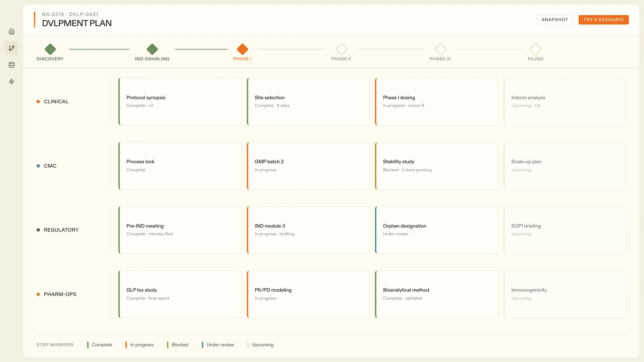Viewport: 644px width, 362px height.
Task: Select the CLINICAL row label
Action: (x=56, y=102)
